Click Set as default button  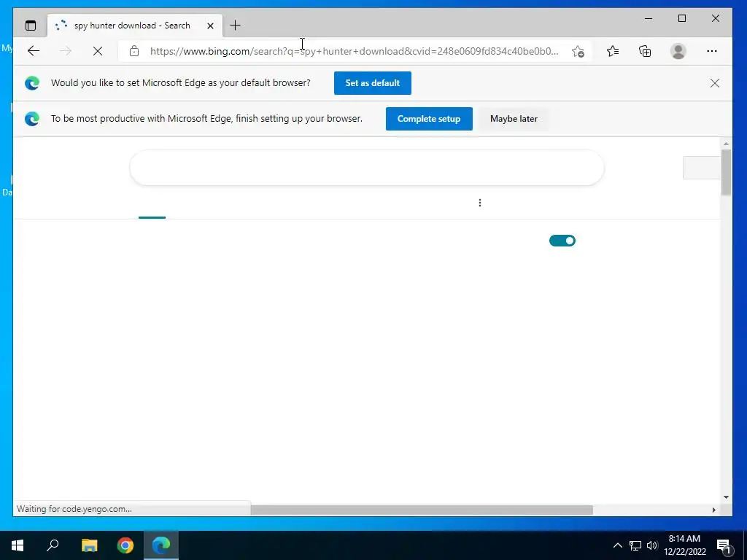[373, 83]
